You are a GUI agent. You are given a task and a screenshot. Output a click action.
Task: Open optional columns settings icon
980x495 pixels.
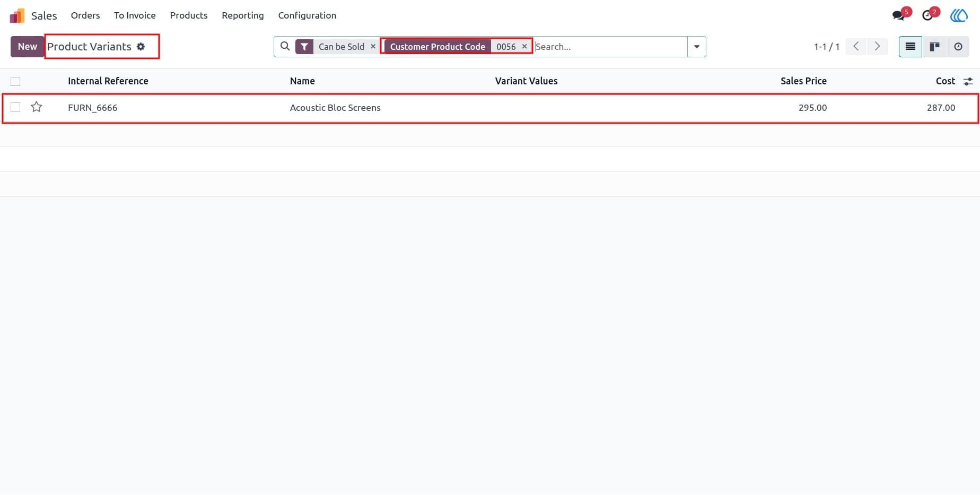point(968,82)
